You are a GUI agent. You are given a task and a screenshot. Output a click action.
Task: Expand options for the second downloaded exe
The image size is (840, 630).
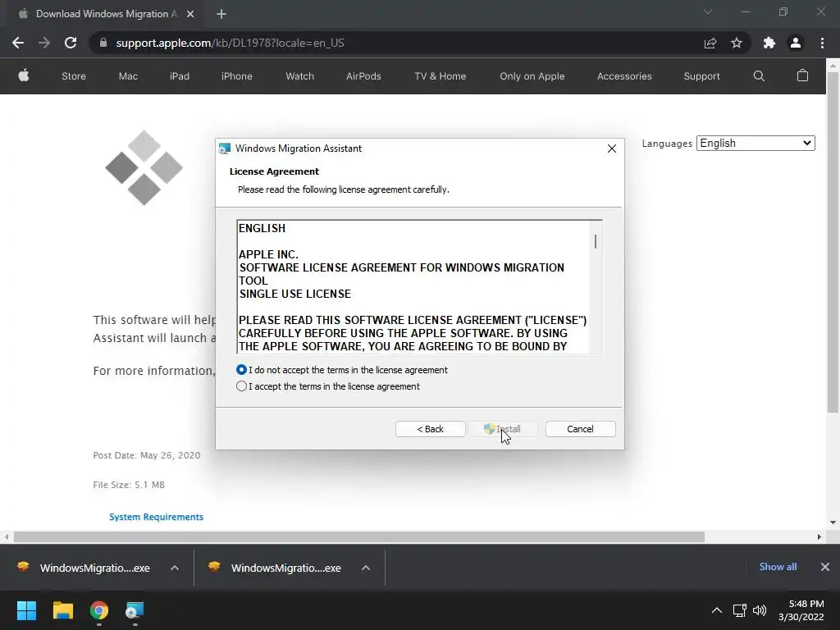pos(366,568)
